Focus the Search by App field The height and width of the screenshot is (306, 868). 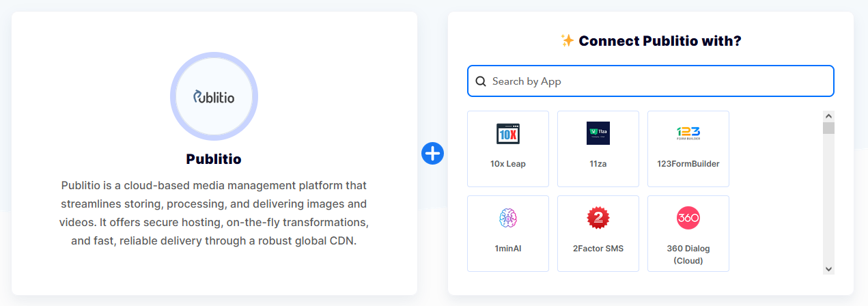651,81
